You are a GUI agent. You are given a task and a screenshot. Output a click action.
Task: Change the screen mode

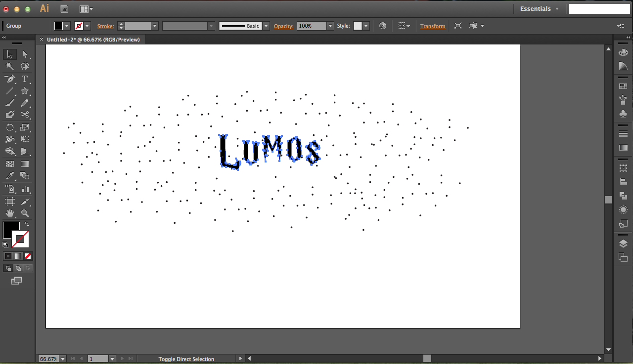17,281
